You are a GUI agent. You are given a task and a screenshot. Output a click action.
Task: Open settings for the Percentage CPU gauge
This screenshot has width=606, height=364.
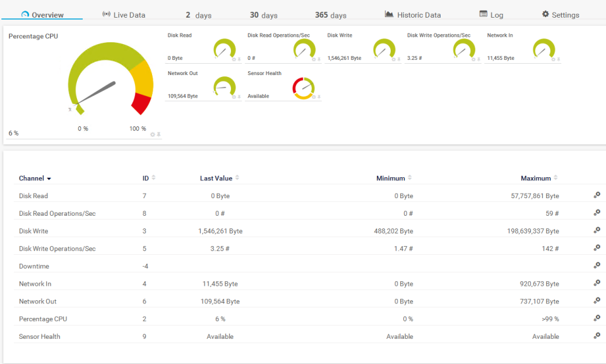[x=151, y=134]
